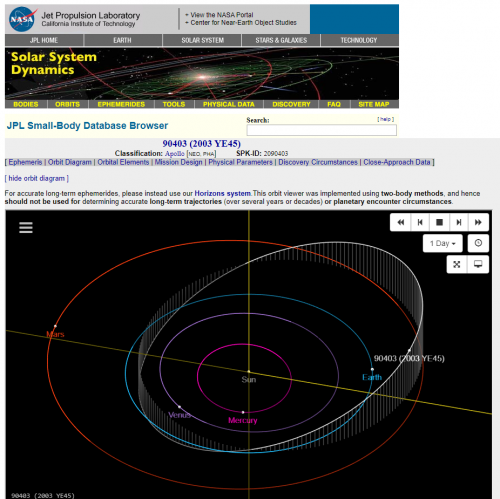Open the help link near Search
The height and width of the screenshot is (499, 500).
385,119
